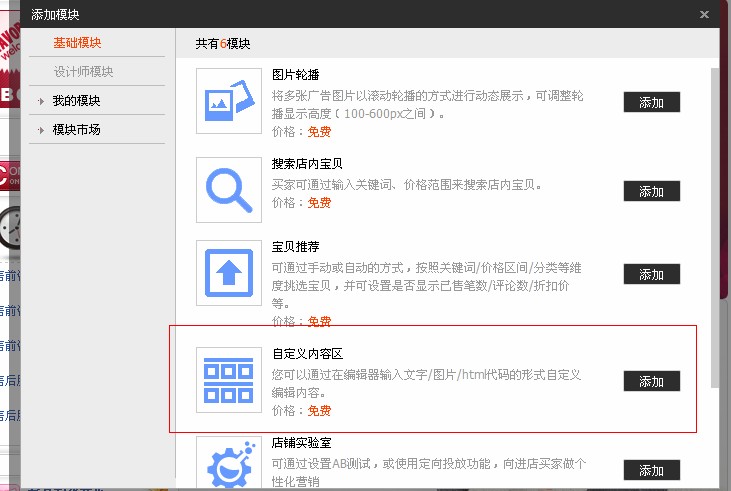Image resolution: width=731 pixels, height=491 pixels.
Task: Click 免费 price under 搜索店内宝贝
Action: 319,203
